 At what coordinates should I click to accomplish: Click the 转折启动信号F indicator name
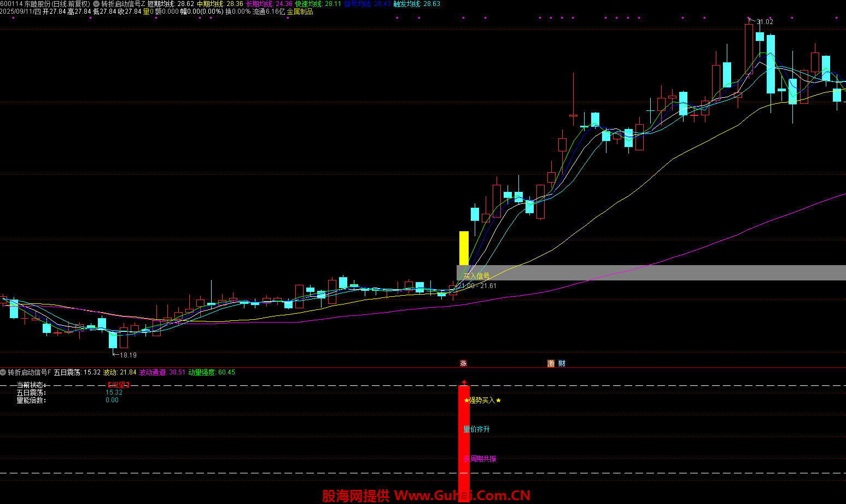click(x=30, y=372)
